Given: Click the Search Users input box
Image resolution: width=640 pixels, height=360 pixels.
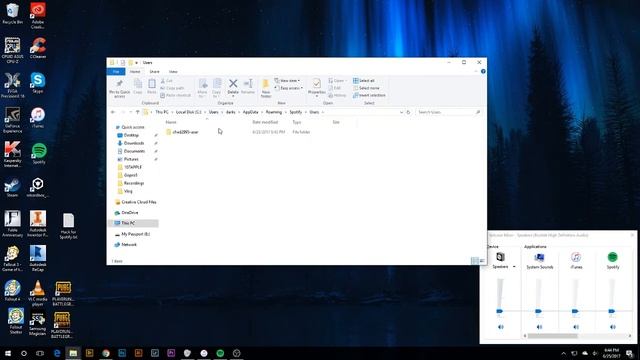Looking at the screenshot, I should pos(448,112).
